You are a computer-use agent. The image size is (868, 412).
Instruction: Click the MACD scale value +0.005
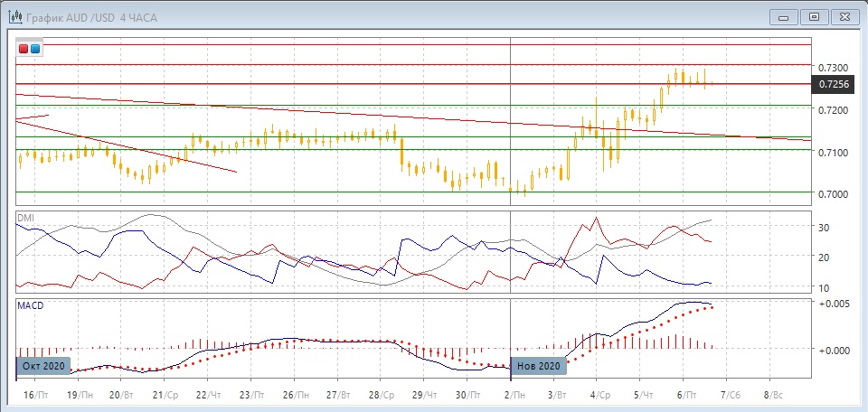835,304
